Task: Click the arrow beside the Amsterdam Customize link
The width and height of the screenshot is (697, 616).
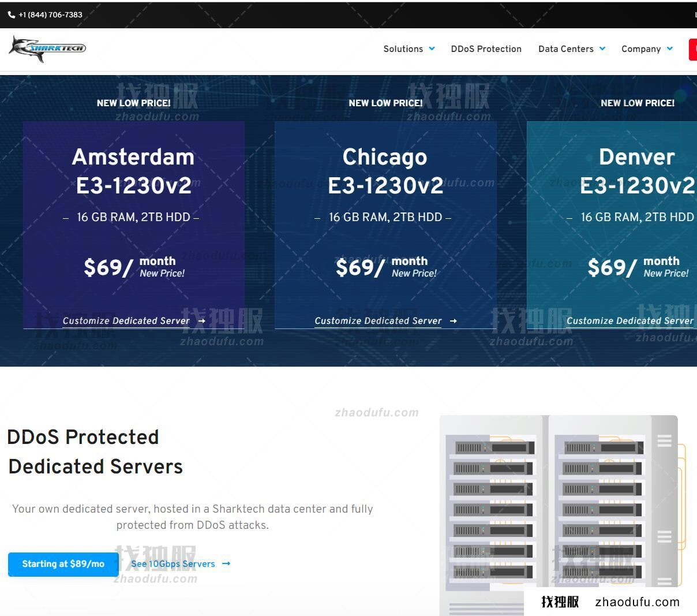Action: point(201,321)
